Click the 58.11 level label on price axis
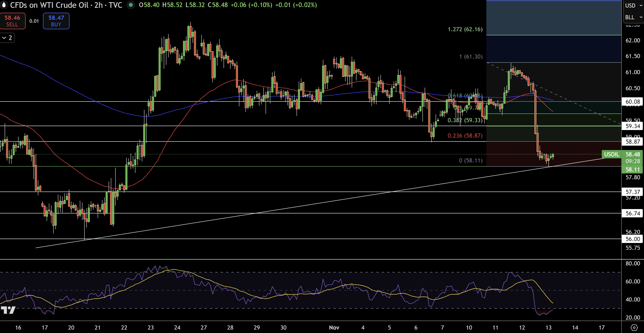The height and width of the screenshot is (333, 644). [633, 170]
